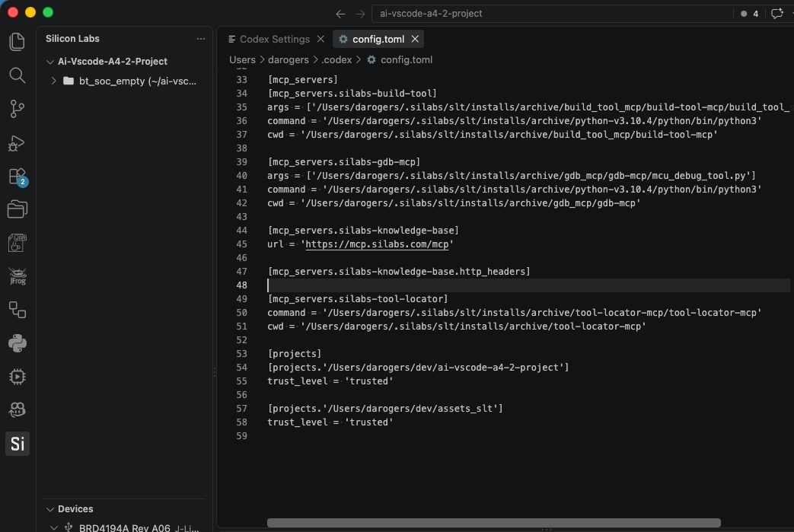Screen dimensions: 794x532
Task: Open the Search view in activity bar
Action: click(18, 75)
